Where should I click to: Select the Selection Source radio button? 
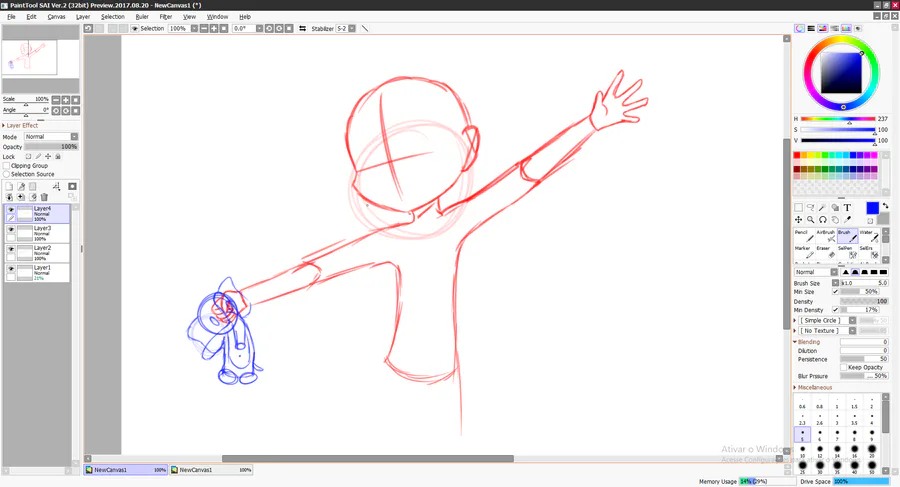pyautogui.click(x=6, y=174)
